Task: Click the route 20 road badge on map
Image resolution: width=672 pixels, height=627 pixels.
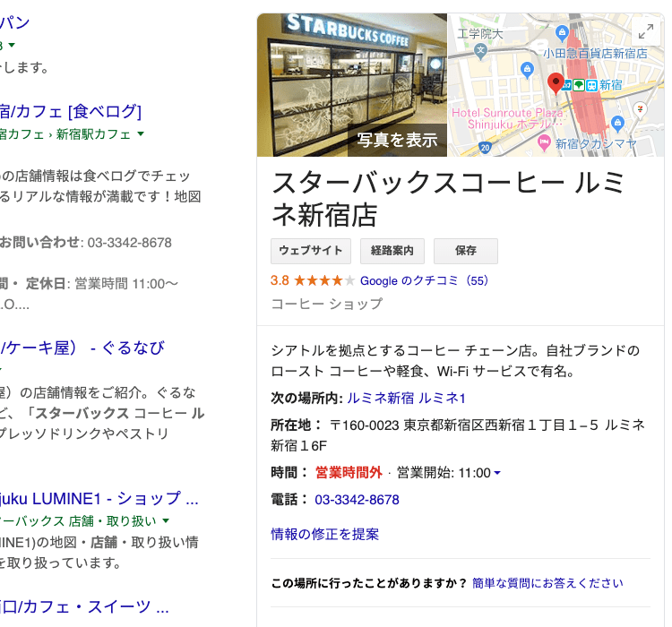Action: (x=485, y=148)
